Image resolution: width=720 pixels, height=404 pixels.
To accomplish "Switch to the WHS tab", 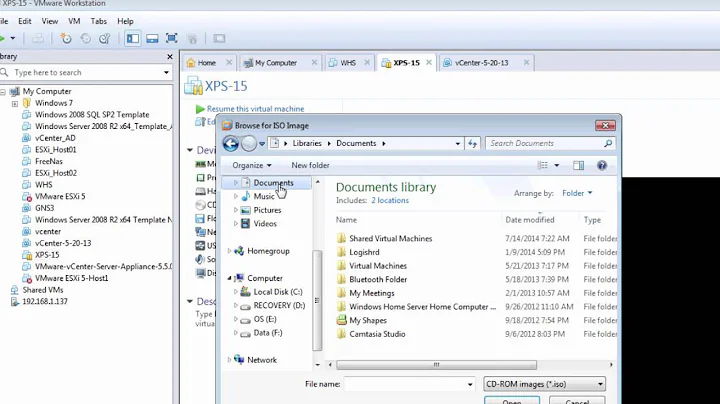I will [x=348, y=63].
